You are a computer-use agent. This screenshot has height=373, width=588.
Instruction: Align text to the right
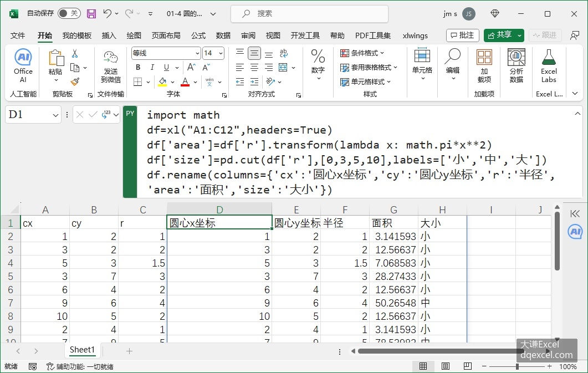[x=269, y=68]
